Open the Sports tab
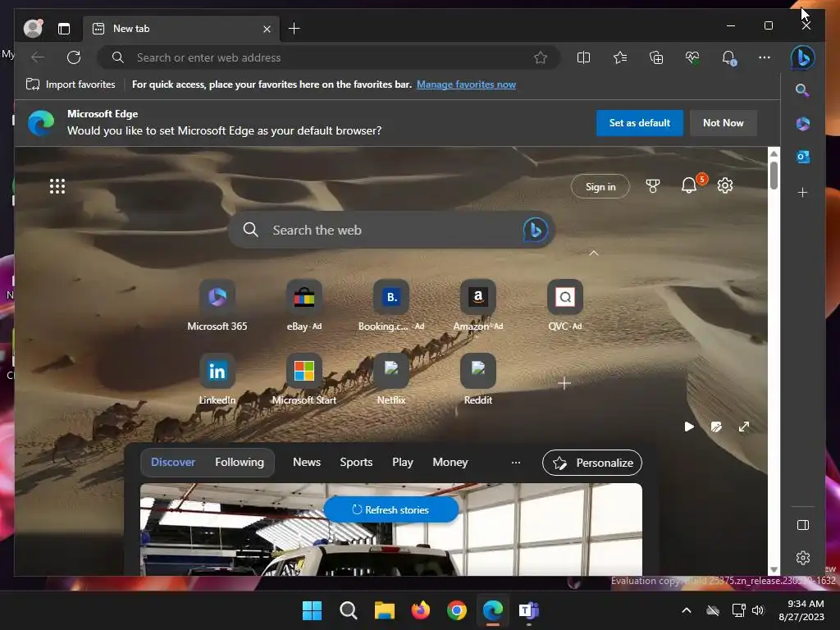The height and width of the screenshot is (630, 840). (356, 462)
